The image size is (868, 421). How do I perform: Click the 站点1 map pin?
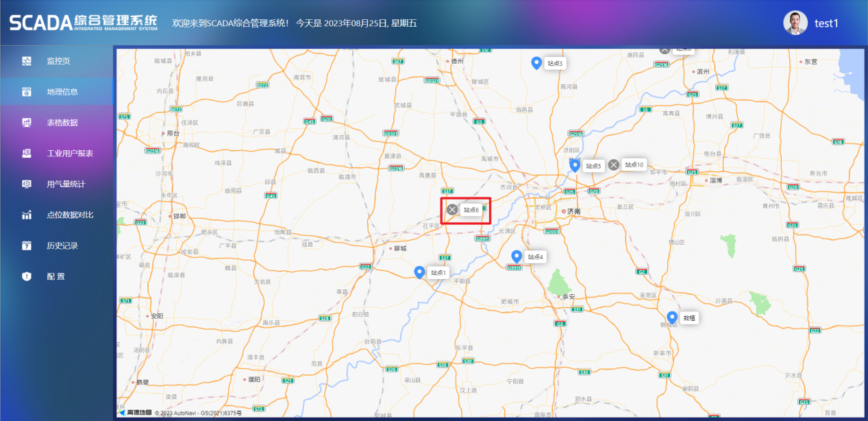click(420, 272)
